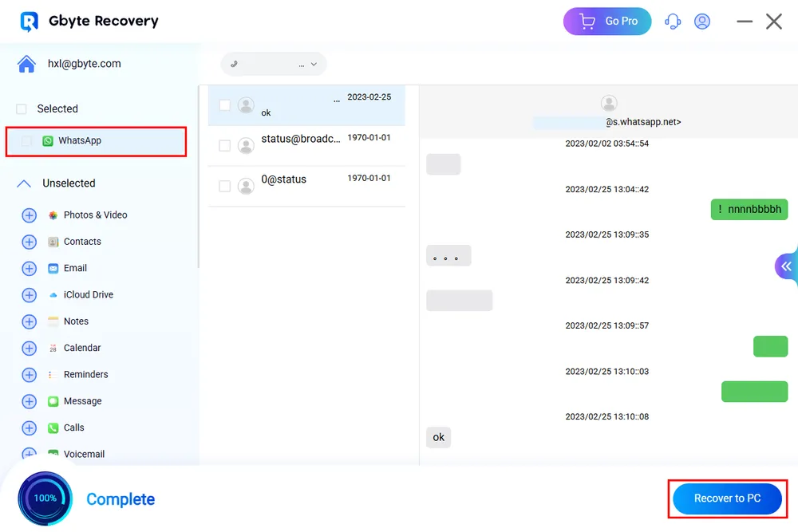Click the sidebar vertical scrollbar
Image resolution: width=798 pixels, height=532 pixels.
click(x=199, y=177)
